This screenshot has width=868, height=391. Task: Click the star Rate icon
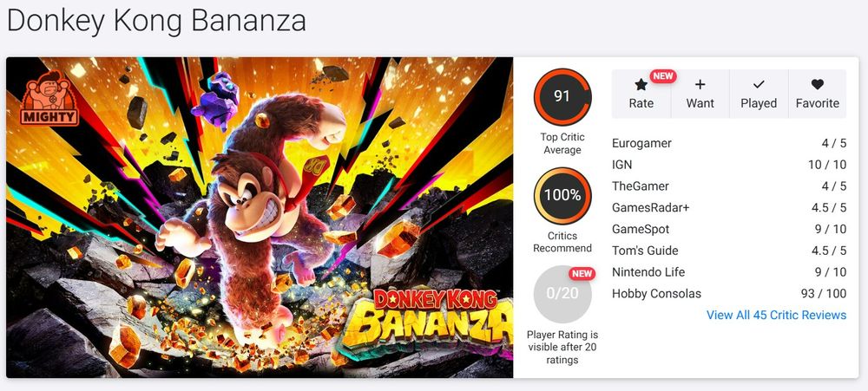click(x=641, y=85)
